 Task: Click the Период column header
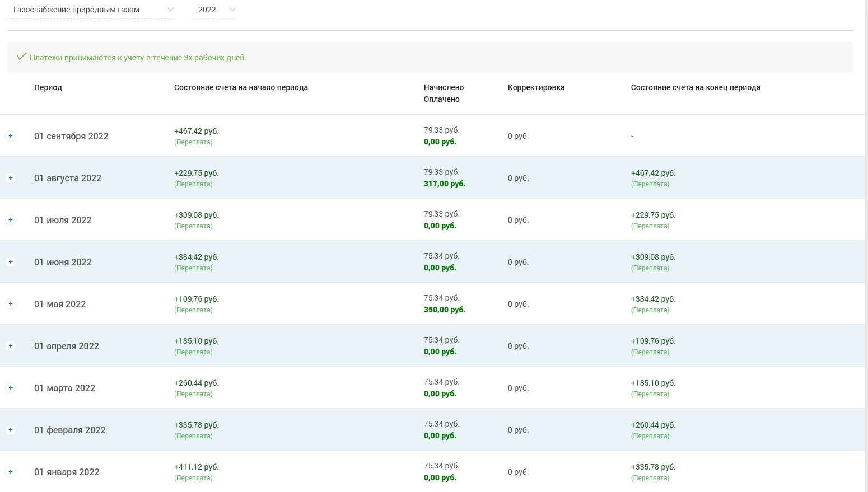48,87
